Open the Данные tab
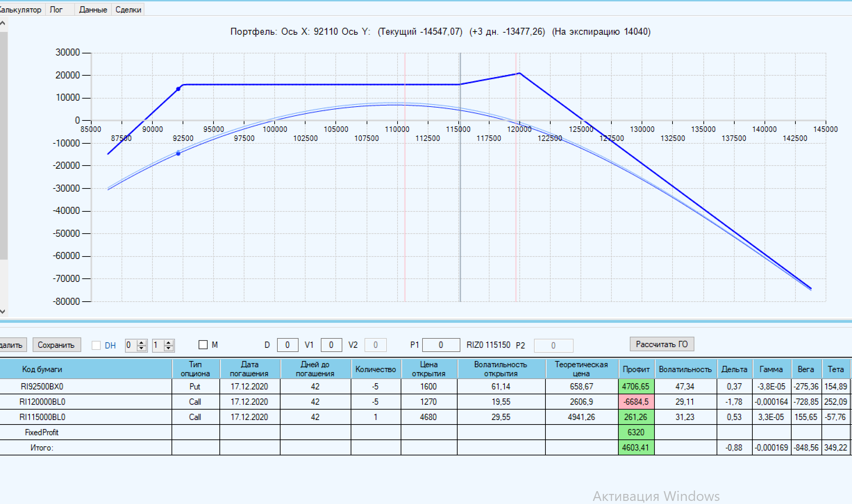 (x=93, y=10)
